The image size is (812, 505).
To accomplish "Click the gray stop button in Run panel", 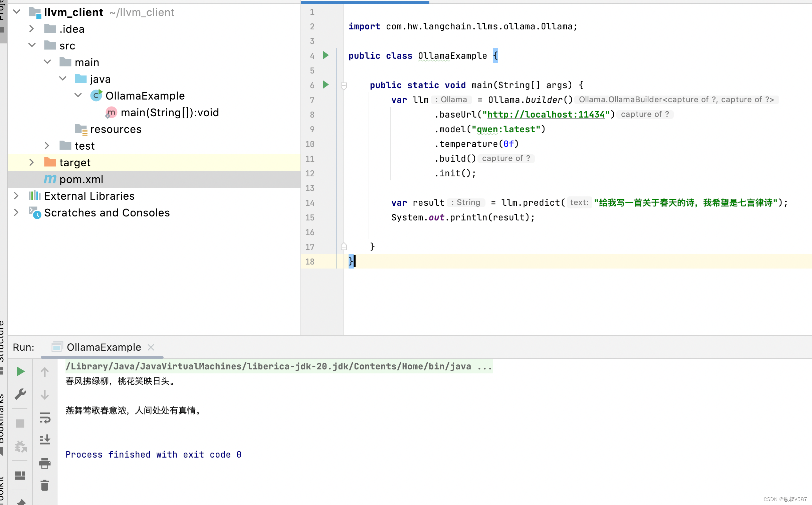I will click(x=20, y=424).
